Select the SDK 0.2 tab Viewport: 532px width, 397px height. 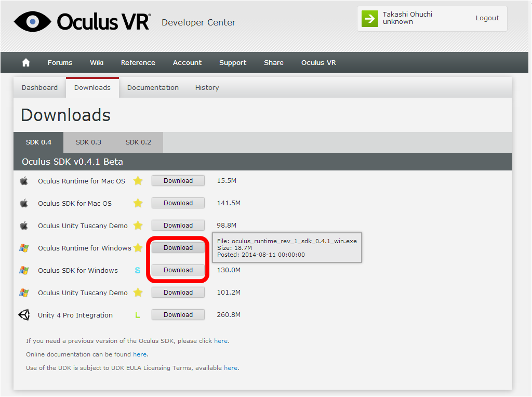[x=138, y=142]
